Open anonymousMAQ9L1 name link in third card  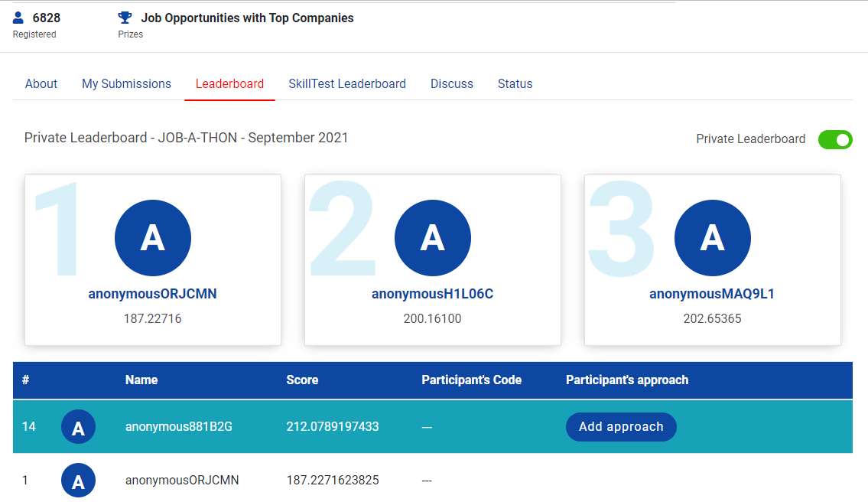pyautogui.click(x=712, y=294)
